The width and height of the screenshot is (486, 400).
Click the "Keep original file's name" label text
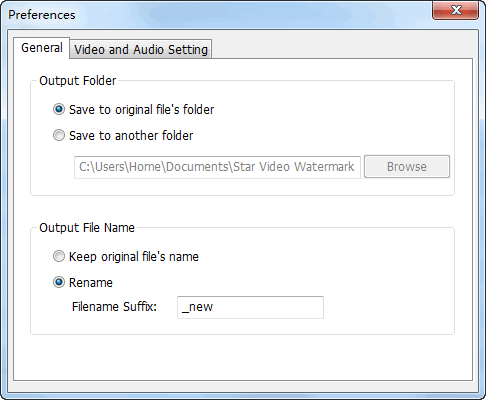[134, 257]
